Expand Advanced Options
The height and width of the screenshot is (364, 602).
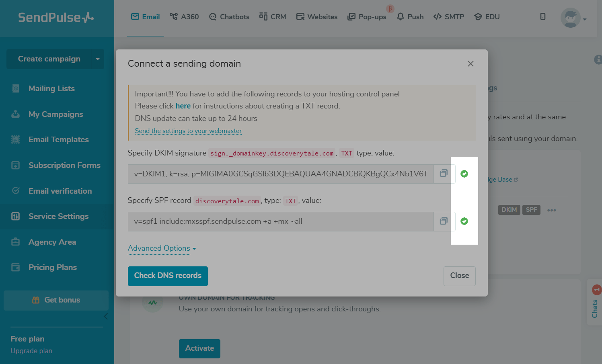[162, 248]
